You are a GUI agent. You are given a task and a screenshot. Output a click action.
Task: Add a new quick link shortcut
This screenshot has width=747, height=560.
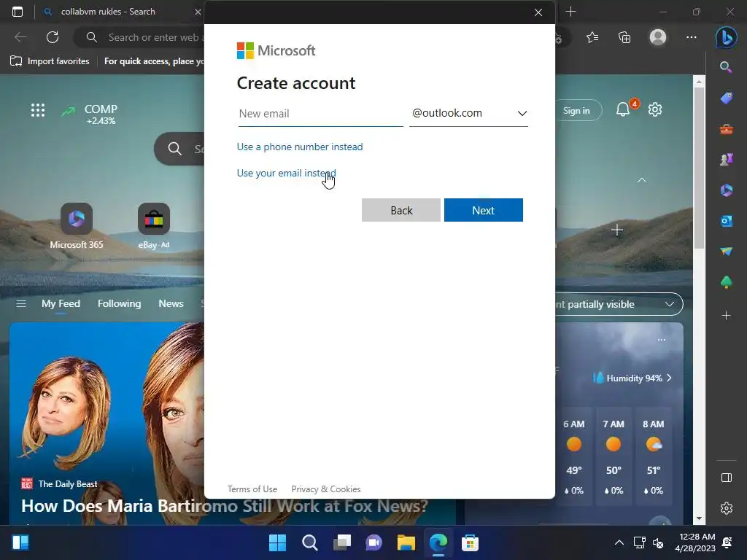[617, 230]
